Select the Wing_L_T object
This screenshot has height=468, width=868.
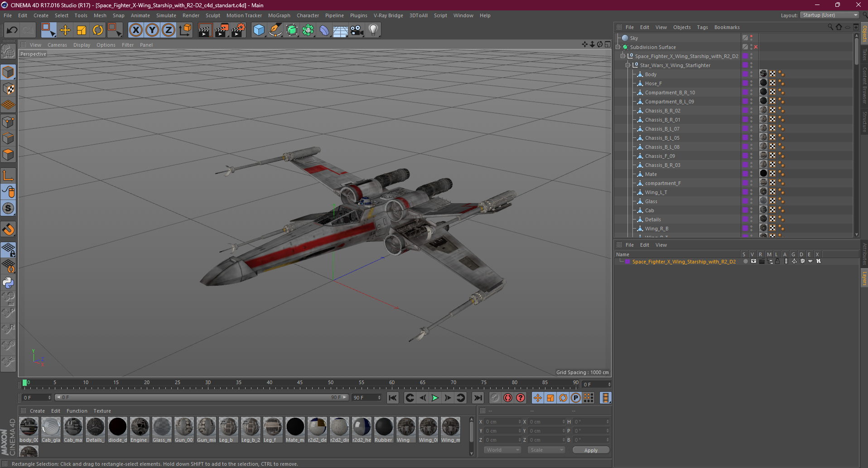tap(656, 192)
